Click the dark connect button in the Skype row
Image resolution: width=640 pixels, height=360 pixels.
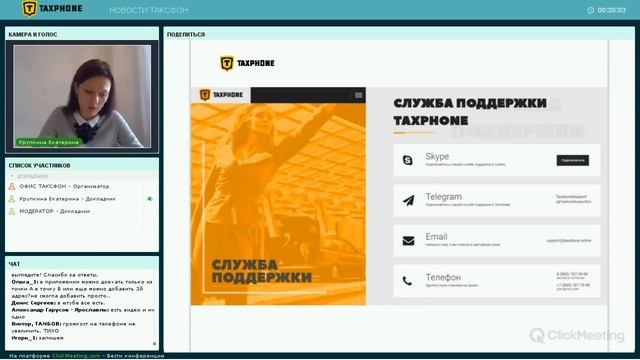573,160
